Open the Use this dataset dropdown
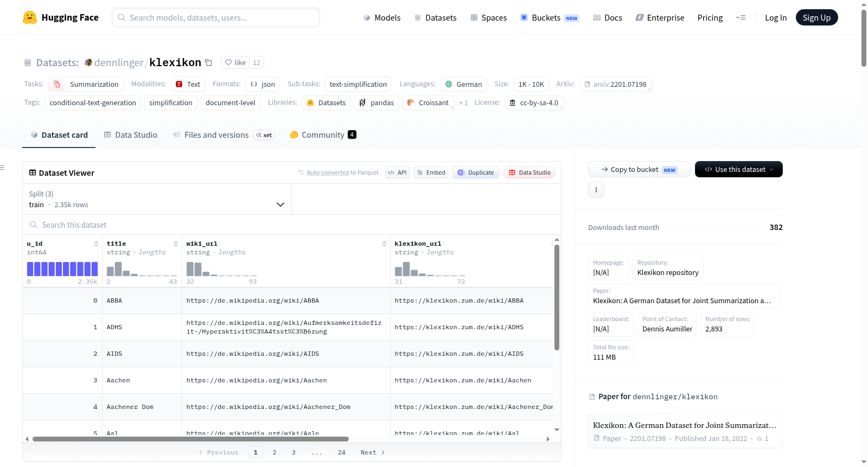 coord(739,169)
